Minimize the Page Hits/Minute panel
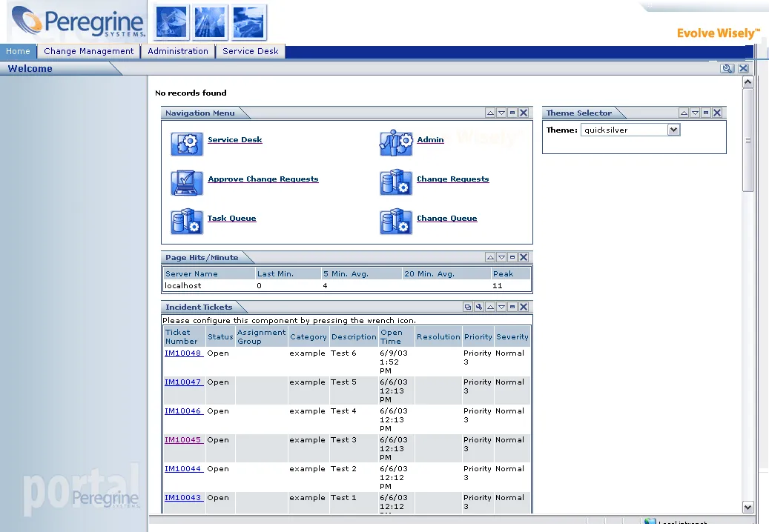 [512, 257]
